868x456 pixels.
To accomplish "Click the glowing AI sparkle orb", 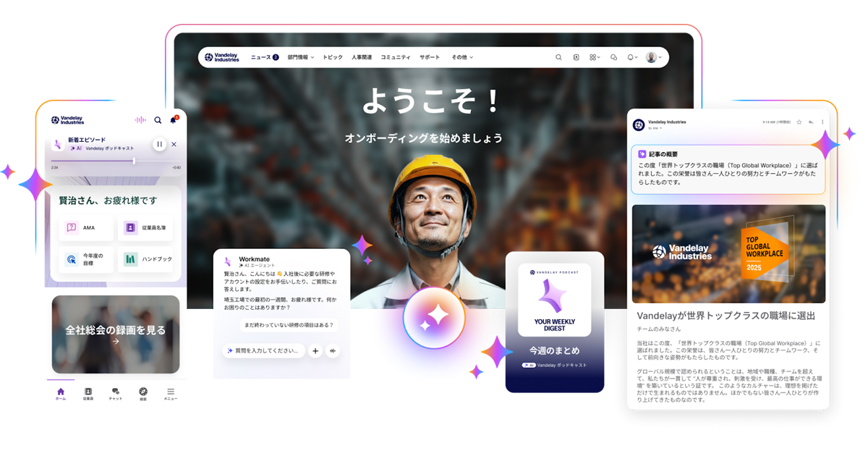I will pos(434,318).
